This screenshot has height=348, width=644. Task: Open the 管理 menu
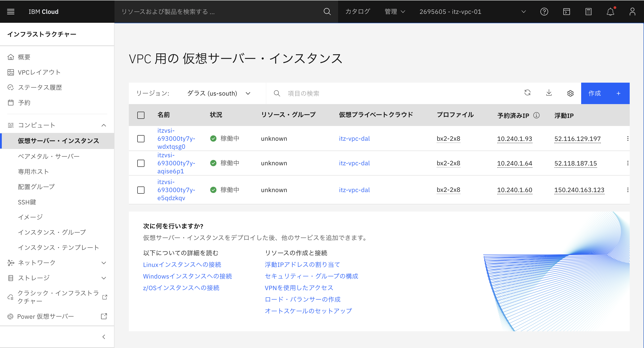point(394,11)
